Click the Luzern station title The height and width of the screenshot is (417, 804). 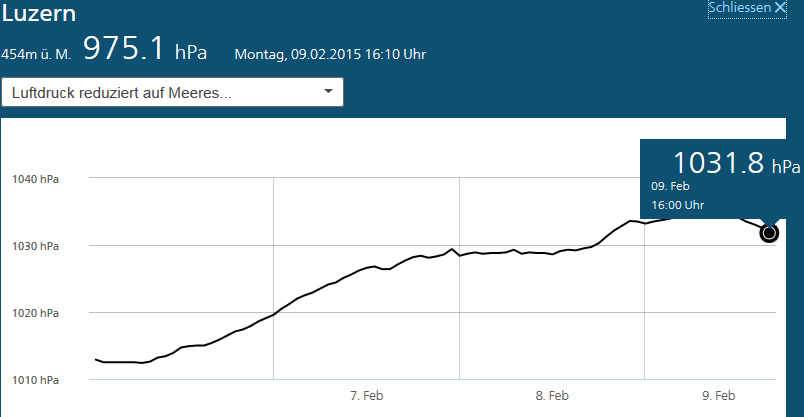pyautogui.click(x=39, y=15)
